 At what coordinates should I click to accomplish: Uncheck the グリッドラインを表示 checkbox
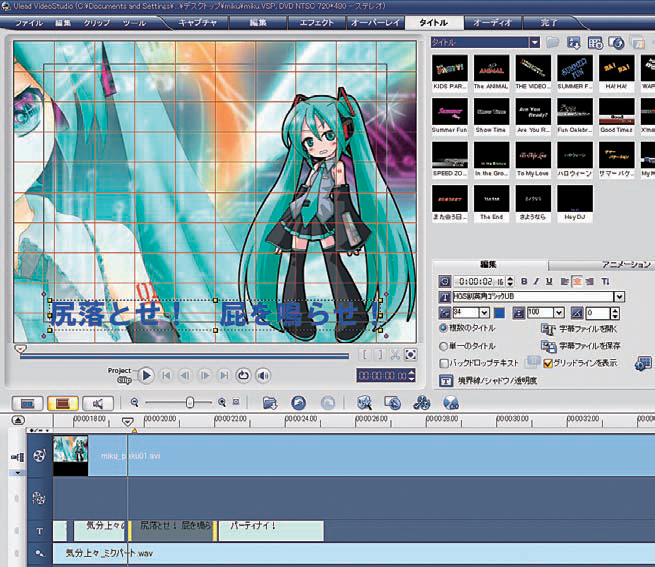pos(548,363)
